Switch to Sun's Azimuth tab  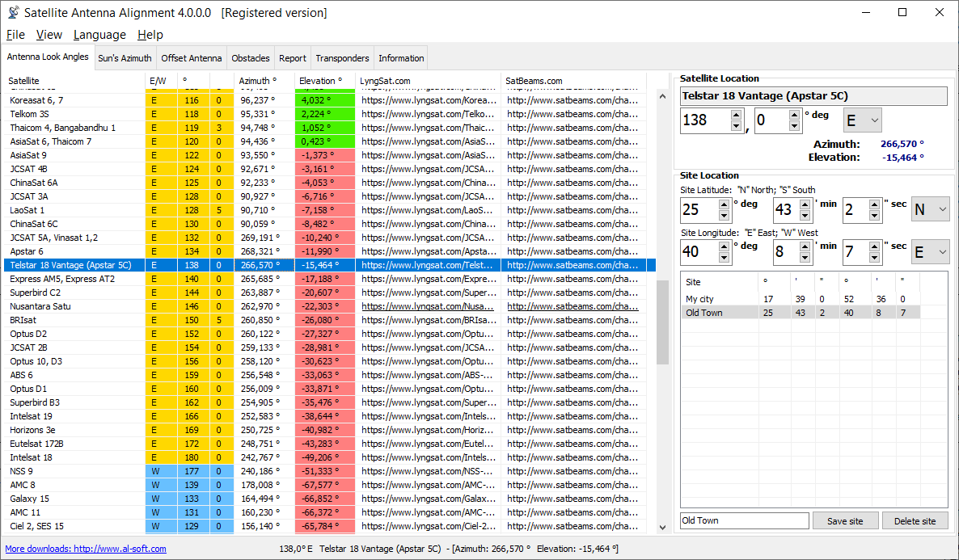[125, 58]
